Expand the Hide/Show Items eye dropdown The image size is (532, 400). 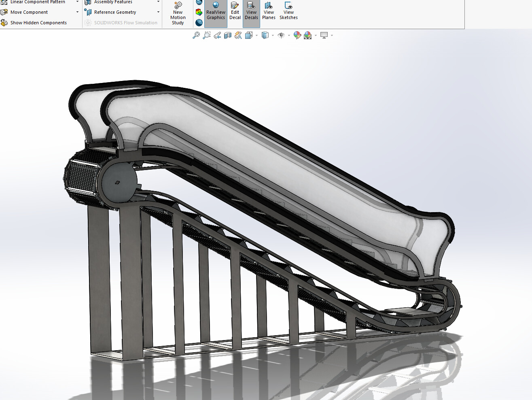[x=289, y=36]
